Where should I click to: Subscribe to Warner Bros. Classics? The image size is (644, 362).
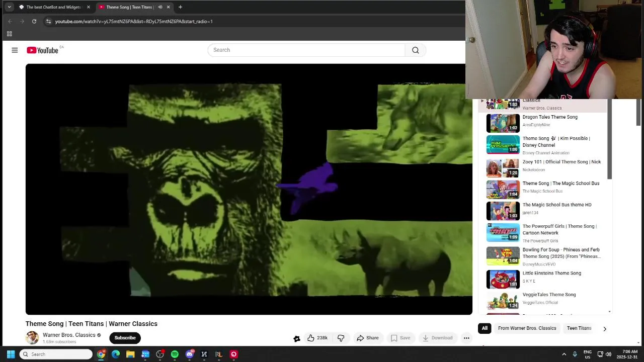tap(125, 338)
